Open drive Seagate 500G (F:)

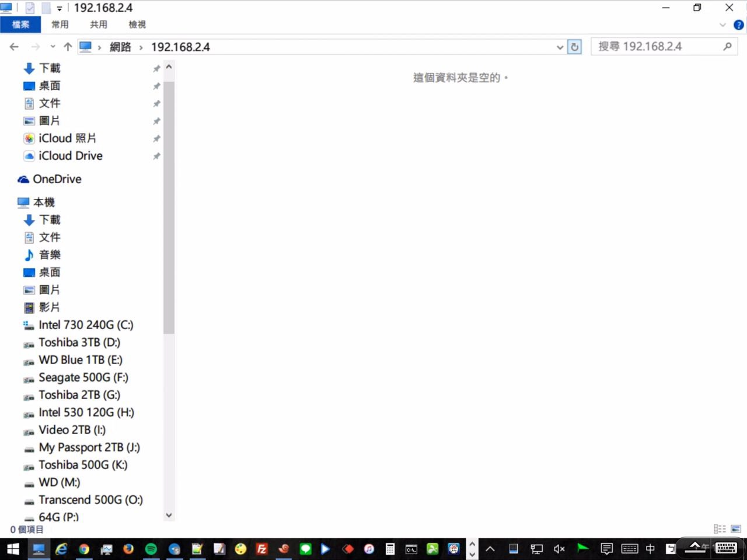click(83, 377)
